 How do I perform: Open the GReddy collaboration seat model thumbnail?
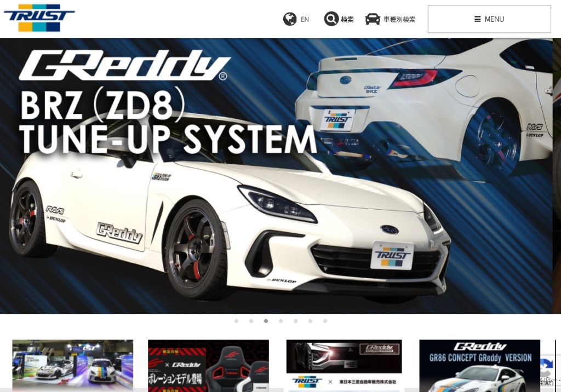tap(208, 366)
